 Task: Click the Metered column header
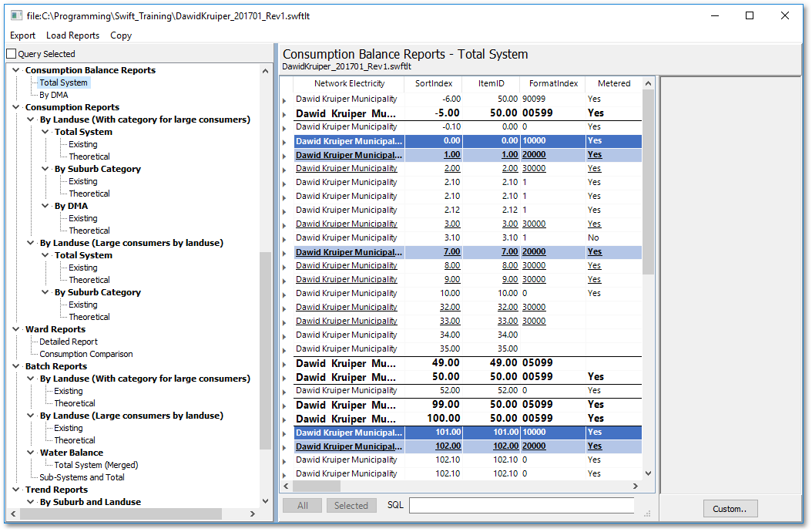pyautogui.click(x=614, y=83)
